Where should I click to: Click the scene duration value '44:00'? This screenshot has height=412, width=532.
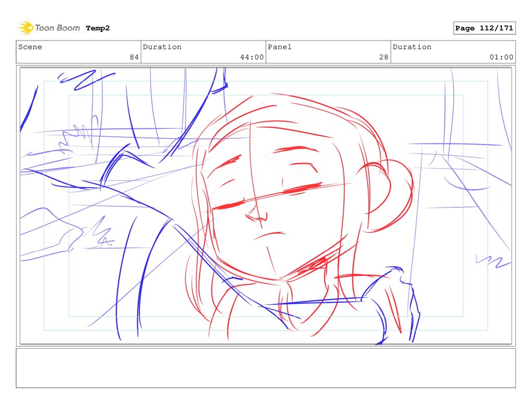tap(252, 57)
